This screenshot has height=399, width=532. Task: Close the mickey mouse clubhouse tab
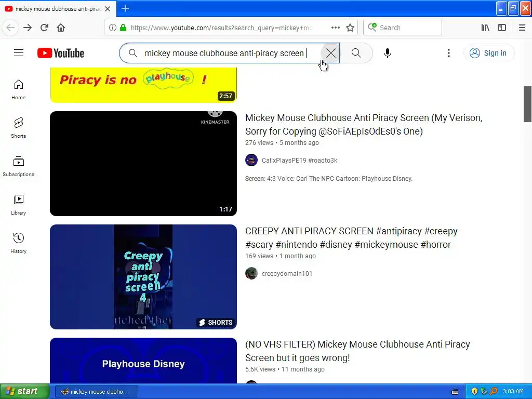(x=108, y=9)
